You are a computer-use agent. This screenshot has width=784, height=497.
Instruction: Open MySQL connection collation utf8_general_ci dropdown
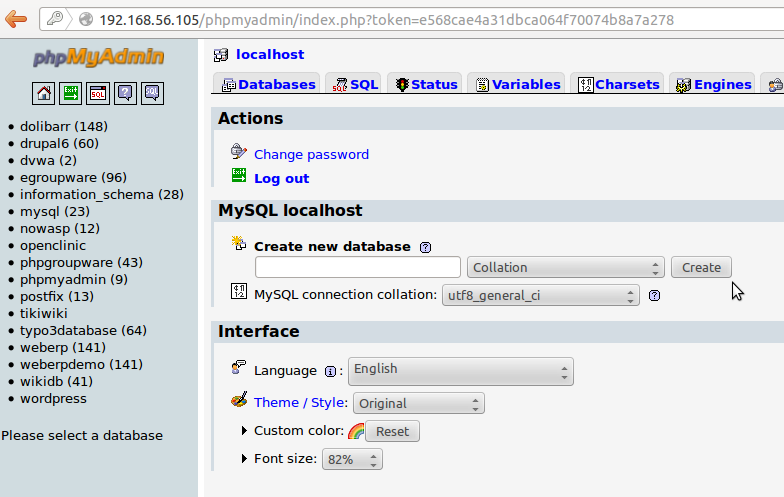(x=540, y=295)
